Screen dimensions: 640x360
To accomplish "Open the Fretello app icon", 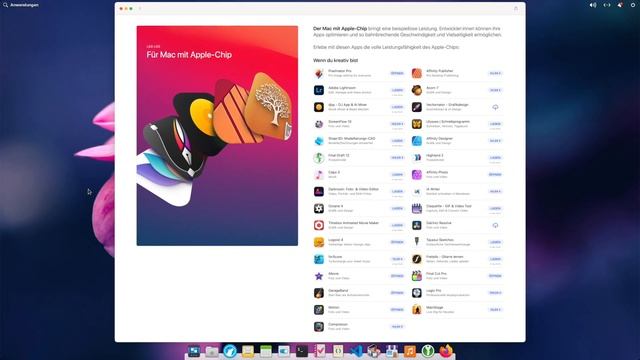I will [417, 259].
